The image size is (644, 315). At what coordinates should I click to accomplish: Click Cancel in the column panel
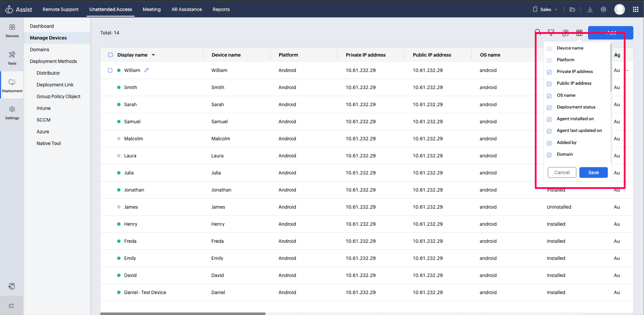561,172
